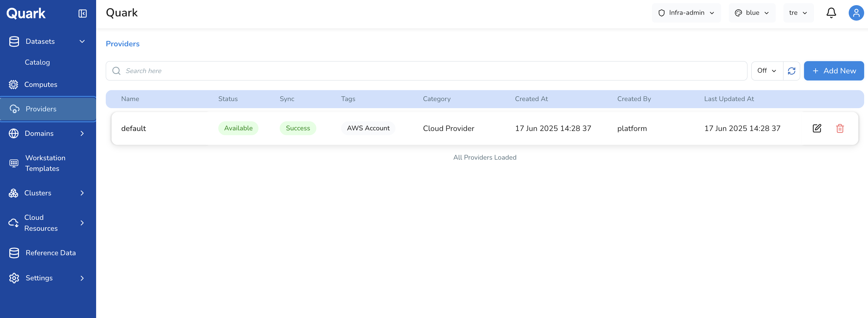The image size is (868, 318).
Task: Open the Catalog menu item
Action: [37, 62]
